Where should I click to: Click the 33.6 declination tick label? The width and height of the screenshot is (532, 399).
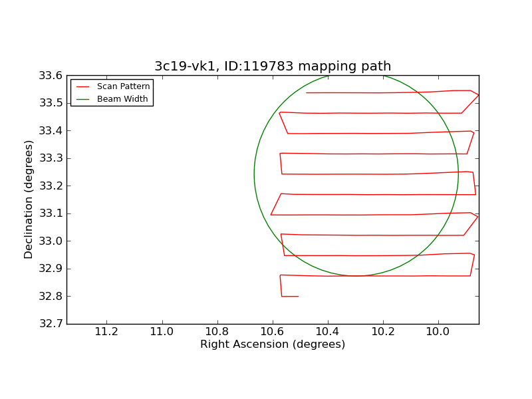coord(51,75)
